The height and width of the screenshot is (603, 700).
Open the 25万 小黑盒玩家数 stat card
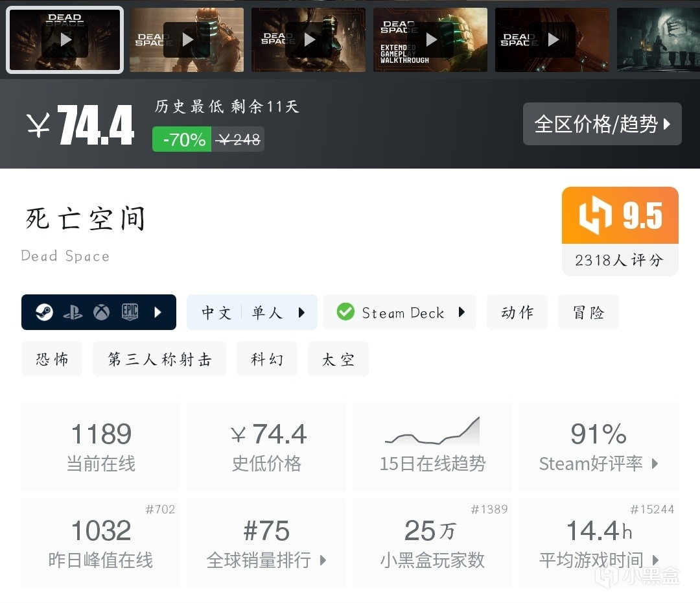(x=432, y=543)
